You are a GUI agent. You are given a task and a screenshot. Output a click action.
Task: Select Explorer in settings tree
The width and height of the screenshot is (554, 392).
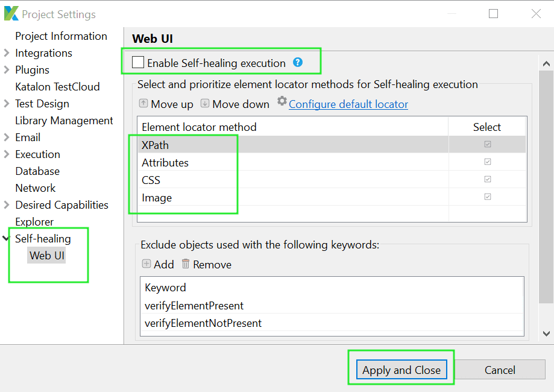pyautogui.click(x=34, y=221)
